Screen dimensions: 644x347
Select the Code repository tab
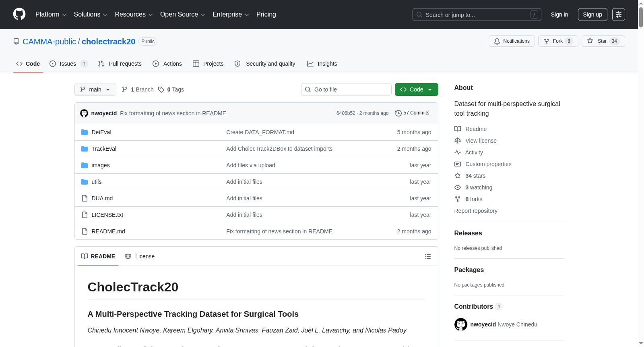[x=28, y=64]
